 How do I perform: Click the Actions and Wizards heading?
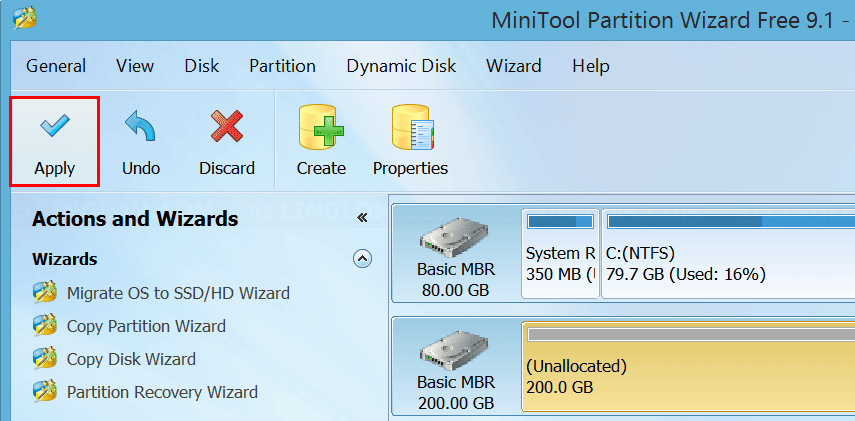[135, 219]
